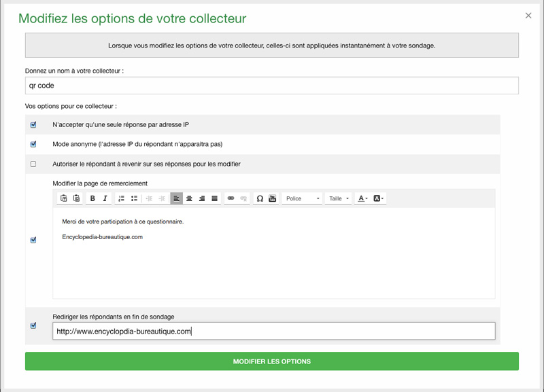Viewport: 544px width, 392px height.
Task: Click the MODIFIER LES OPTIONS button
Action: pyautogui.click(x=272, y=361)
